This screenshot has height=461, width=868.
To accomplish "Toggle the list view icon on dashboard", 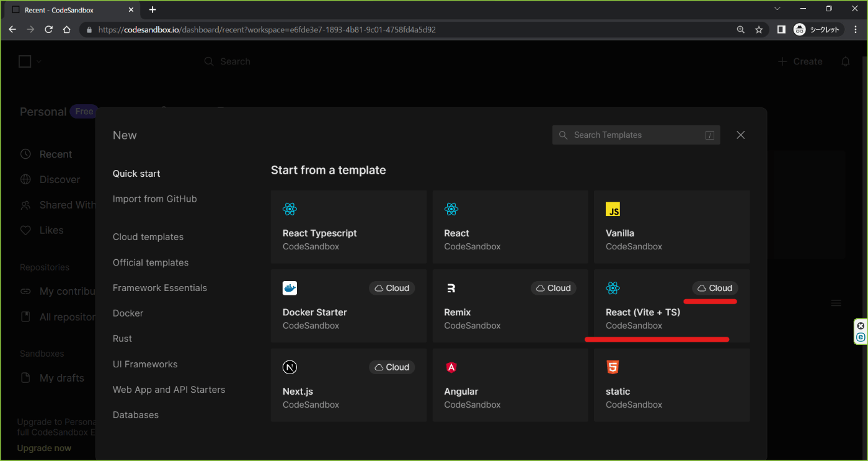I will [836, 303].
